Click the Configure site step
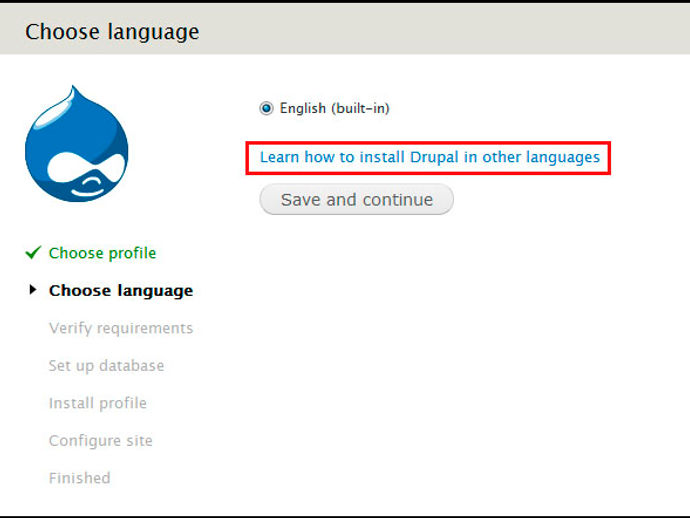This screenshot has height=518, width=690. pyautogui.click(x=101, y=441)
